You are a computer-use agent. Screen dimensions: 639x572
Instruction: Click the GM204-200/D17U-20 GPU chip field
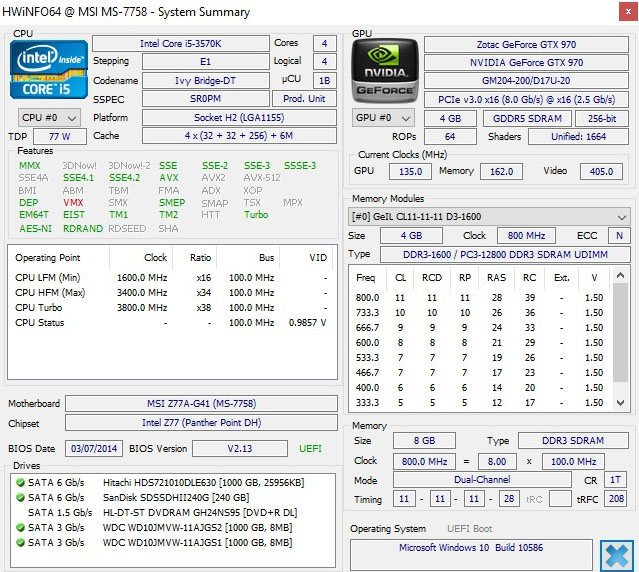526,80
